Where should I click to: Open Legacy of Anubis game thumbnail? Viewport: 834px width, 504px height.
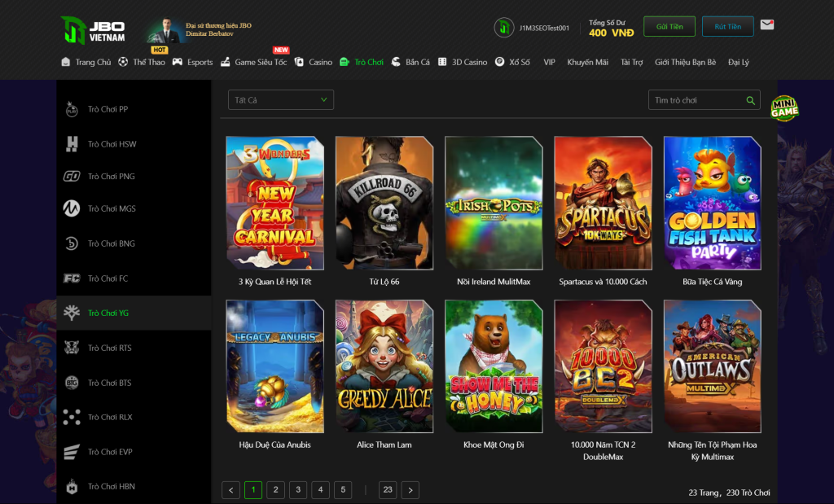point(275,366)
